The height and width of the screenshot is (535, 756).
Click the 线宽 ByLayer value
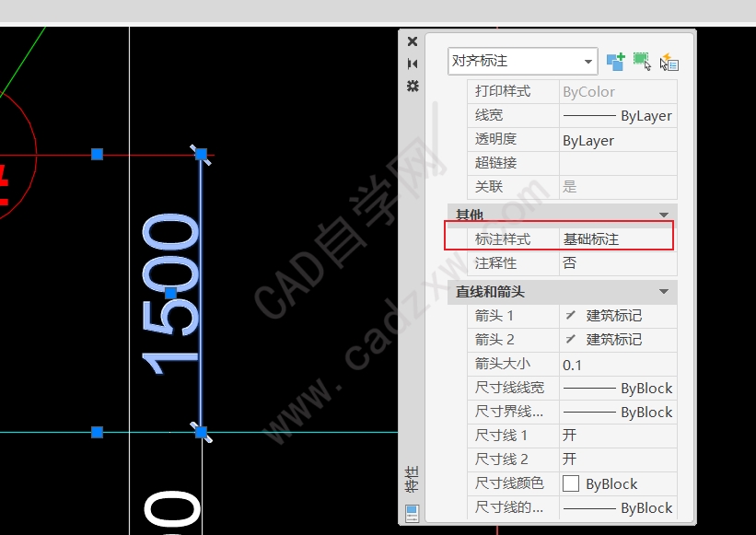click(618, 116)
